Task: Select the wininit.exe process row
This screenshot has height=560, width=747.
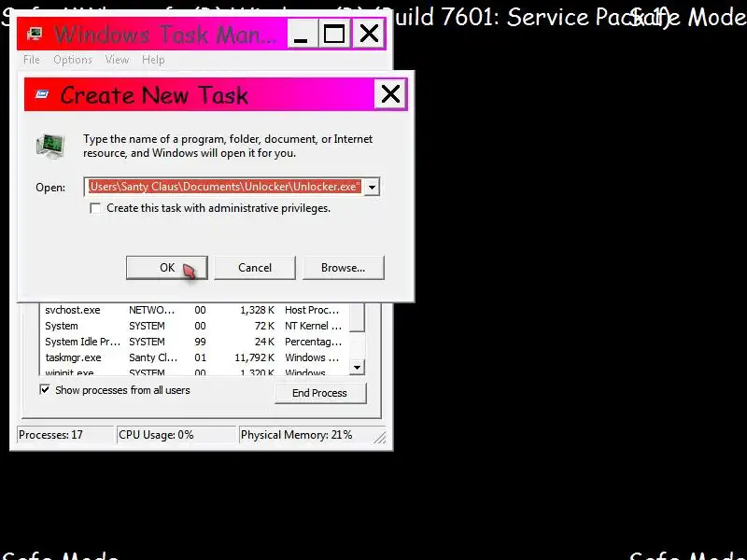Action: (x=194, y=371)
